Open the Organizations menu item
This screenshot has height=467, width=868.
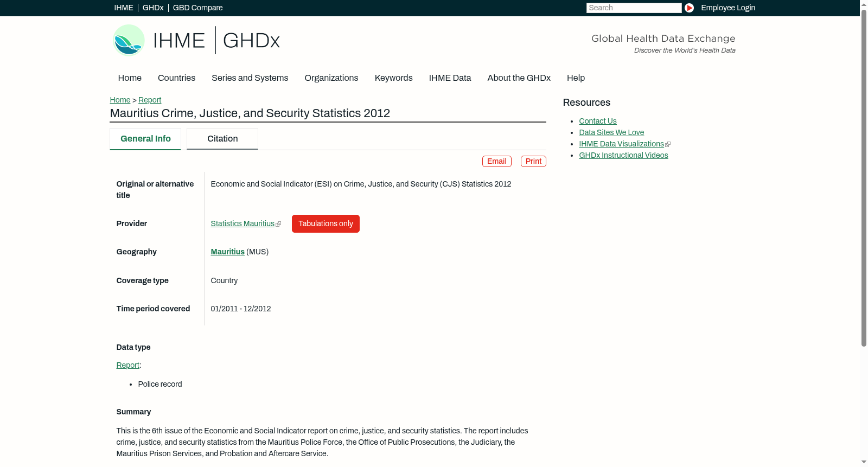pyautogui.click(x=331, y=78)
